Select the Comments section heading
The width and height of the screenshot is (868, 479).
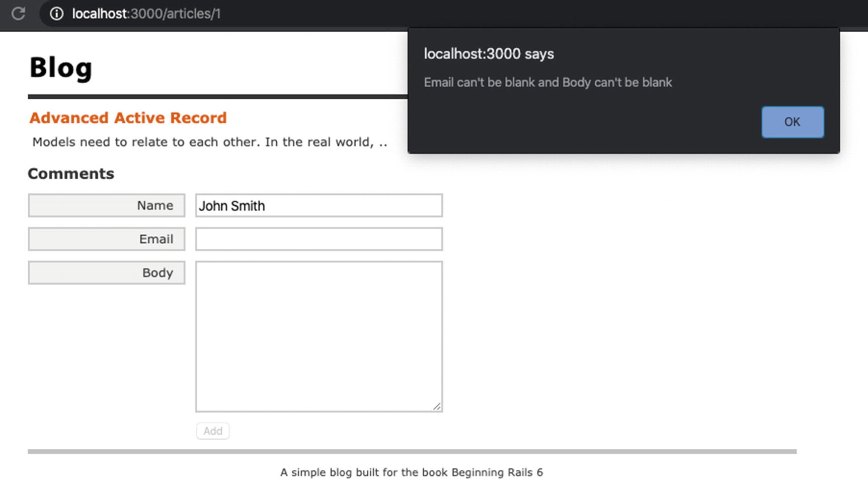[71, 174]
